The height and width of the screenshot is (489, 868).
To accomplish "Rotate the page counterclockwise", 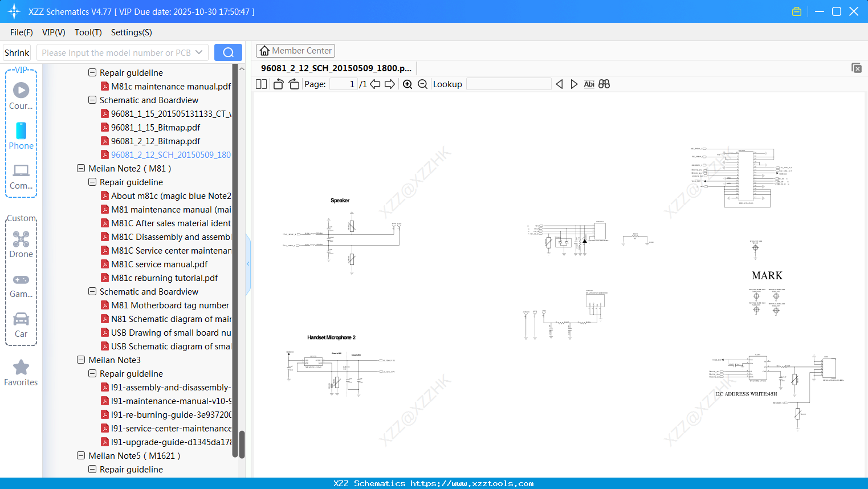I will (278, 84).
